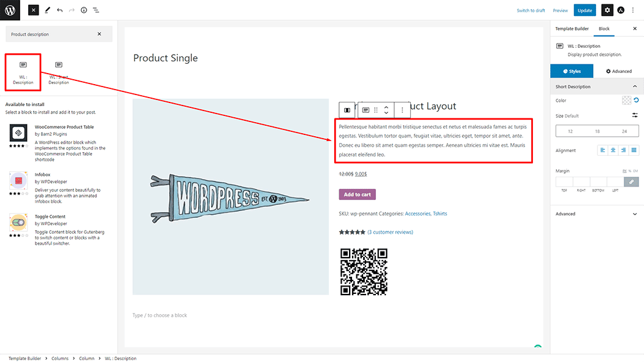Screen dimensions: 644x362
Task: Open the document Details info icon
Action: [x=84, y=10]
